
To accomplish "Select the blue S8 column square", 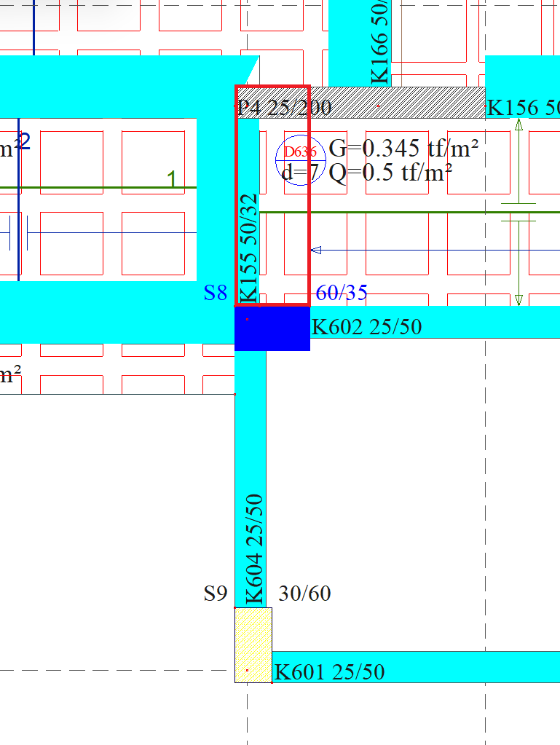I will (272, 328).
